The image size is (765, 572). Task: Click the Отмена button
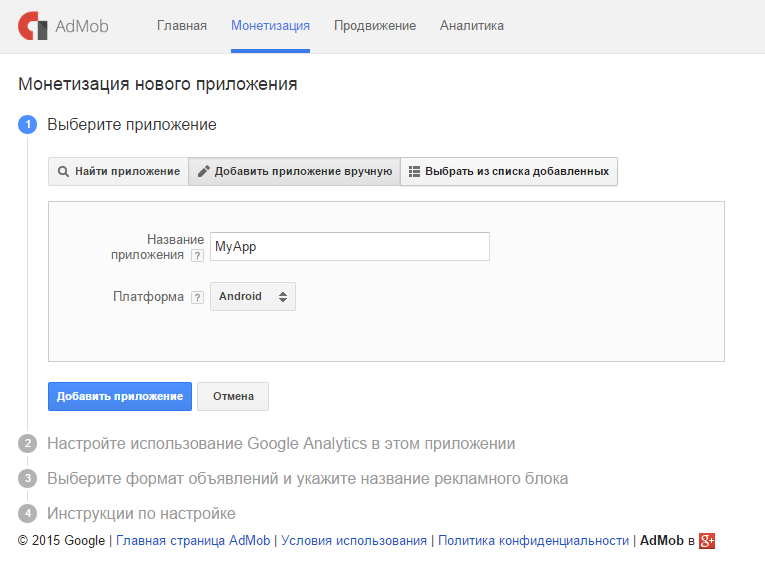click(x=233, y=396)
